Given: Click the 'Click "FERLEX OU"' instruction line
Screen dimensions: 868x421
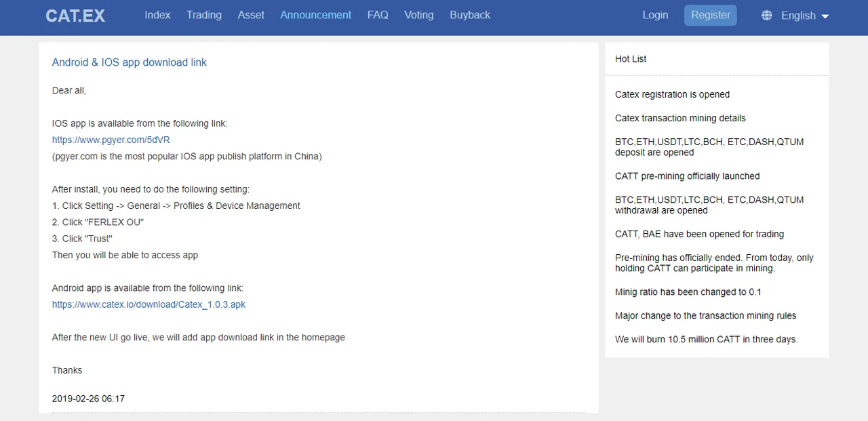Looking at the screenshot, I should click(x=98, y=222).
